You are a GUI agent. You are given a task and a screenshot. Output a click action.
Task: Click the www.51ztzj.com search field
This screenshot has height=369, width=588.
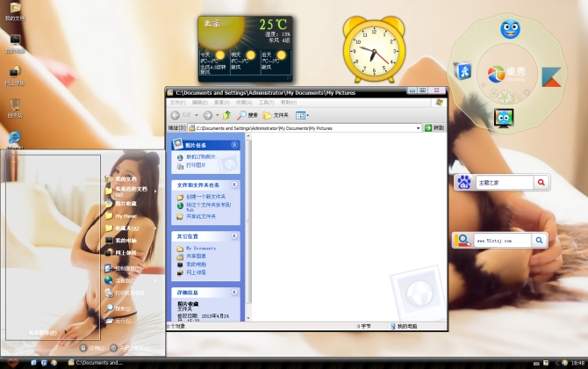pos(503,241)
